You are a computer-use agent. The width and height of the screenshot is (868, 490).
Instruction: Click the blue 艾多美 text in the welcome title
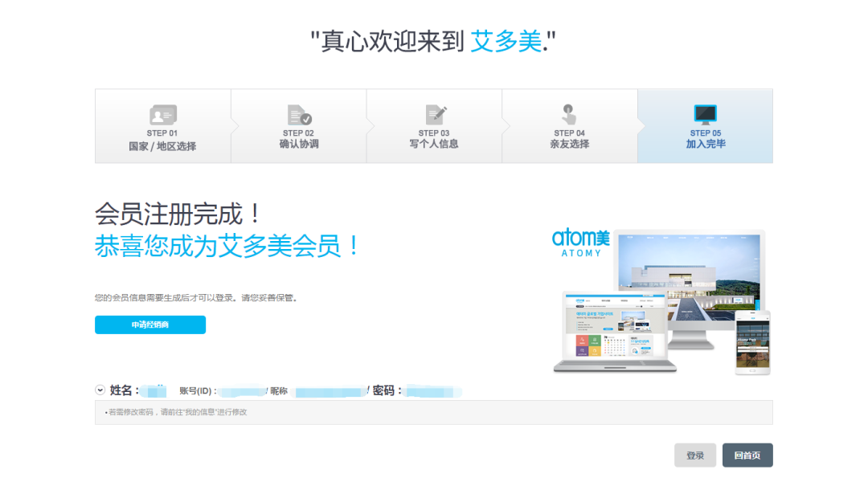coord(506,42)
